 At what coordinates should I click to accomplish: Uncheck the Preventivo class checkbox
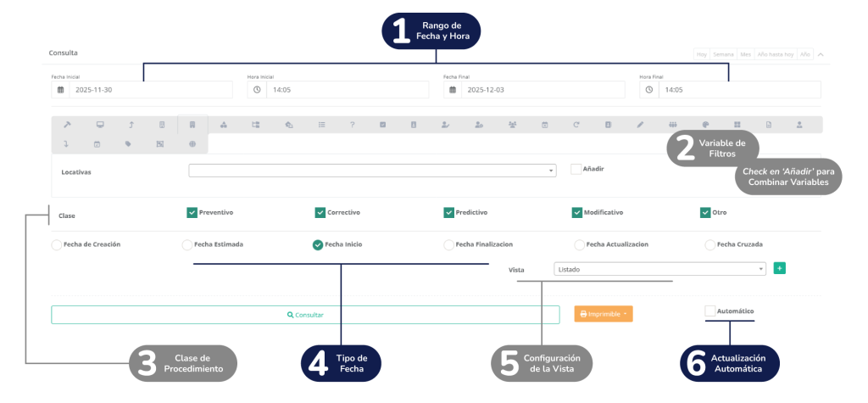point(192,213)
